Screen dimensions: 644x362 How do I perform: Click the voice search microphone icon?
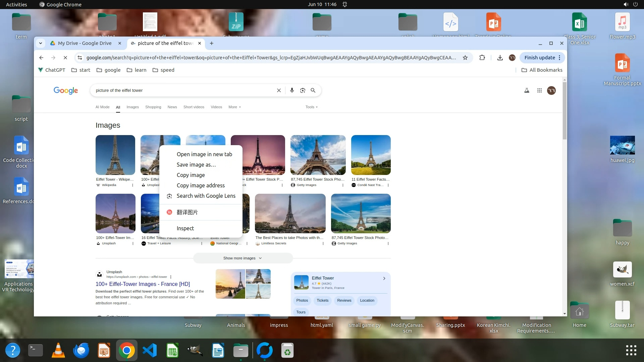click(x=292, y=90)
